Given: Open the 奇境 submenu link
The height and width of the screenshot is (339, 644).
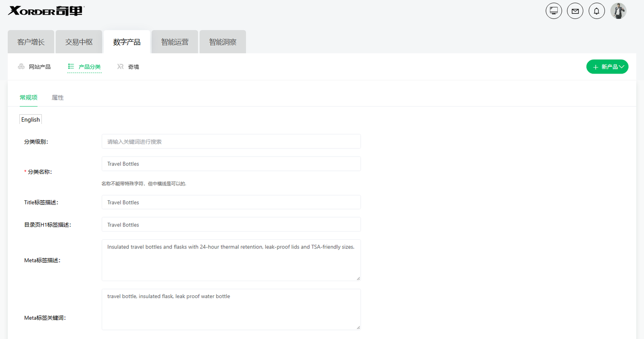Looking at the screenshot, I should (133, 67).
